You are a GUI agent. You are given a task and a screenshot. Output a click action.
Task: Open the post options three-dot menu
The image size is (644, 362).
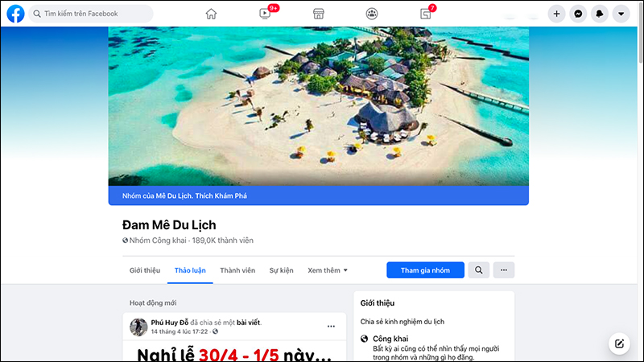click(331, 327)
